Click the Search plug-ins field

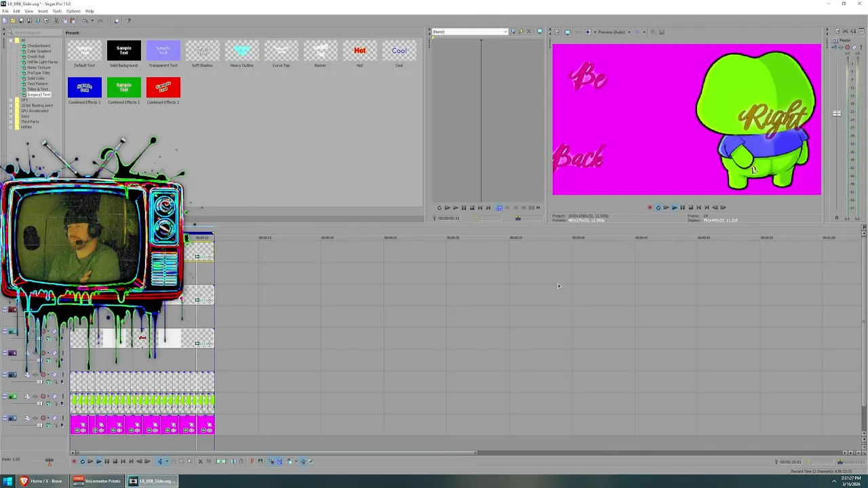pyautogui.click(x=34, y=32)
